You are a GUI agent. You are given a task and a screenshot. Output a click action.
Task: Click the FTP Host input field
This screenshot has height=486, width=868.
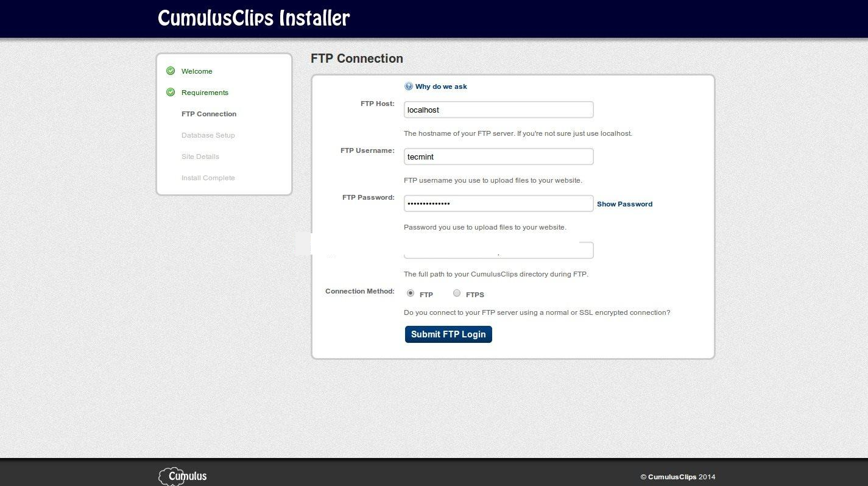pyautogui.click(x=498, y=110)
